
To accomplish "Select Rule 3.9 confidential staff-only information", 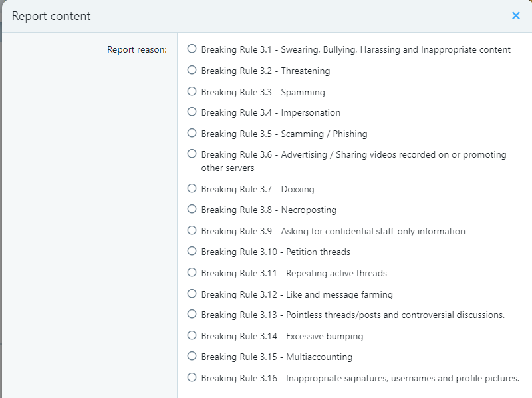I will [x=192, y=230].
